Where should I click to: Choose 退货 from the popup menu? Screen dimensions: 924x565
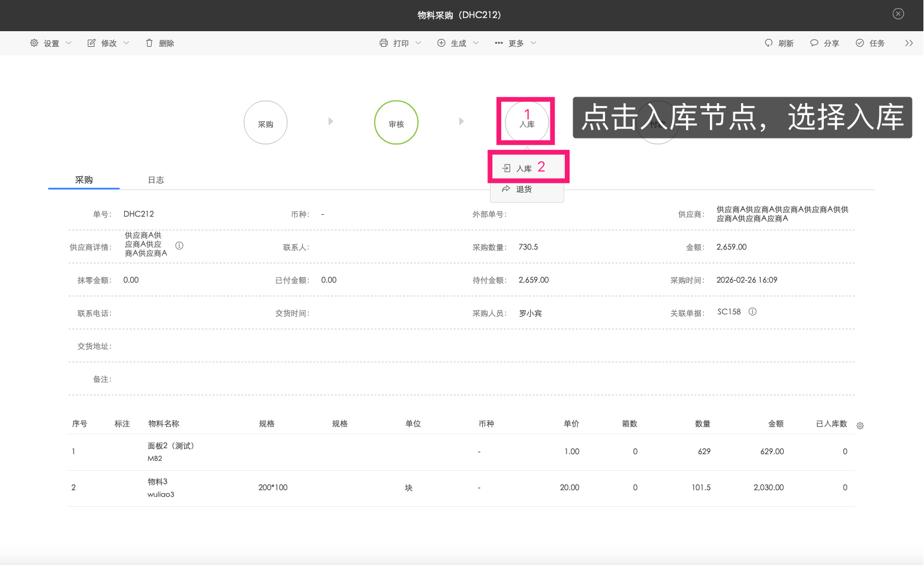pos(523,190)
